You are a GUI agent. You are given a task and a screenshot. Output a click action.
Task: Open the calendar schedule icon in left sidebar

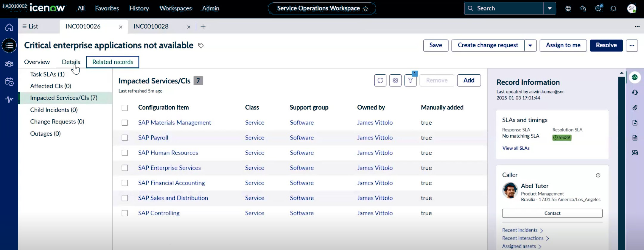[x=9, y=82]
